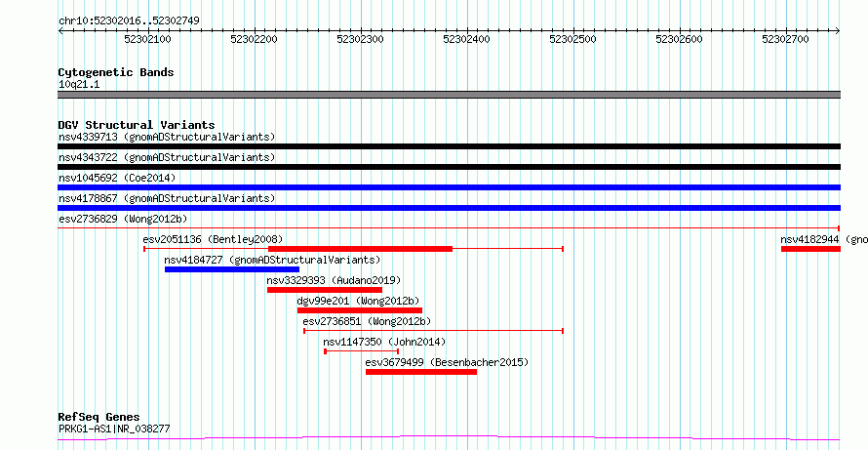
Task: Click ruler position 52302300
Action: (x=360, y=39)
